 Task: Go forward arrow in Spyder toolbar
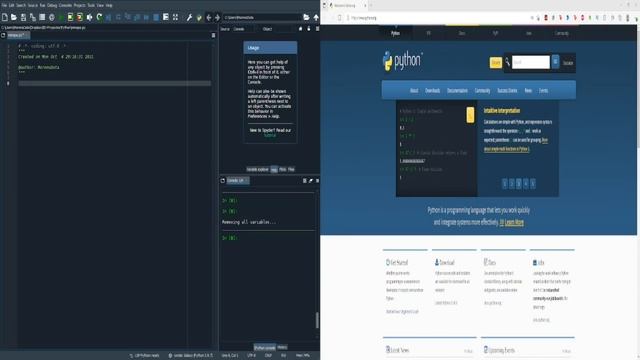pyautogui.click(x=217, y=17)
